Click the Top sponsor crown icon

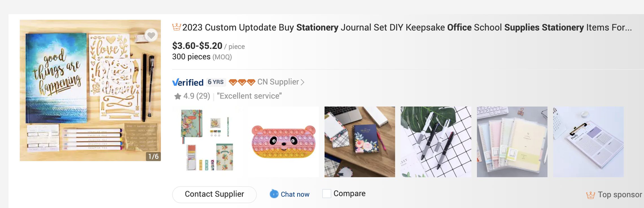point(590,195)
